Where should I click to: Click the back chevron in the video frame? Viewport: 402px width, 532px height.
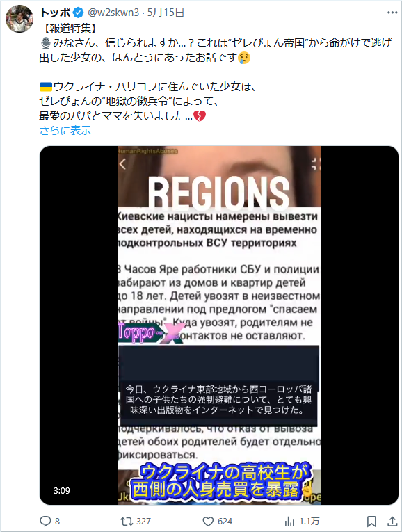[x=122, y=164]
